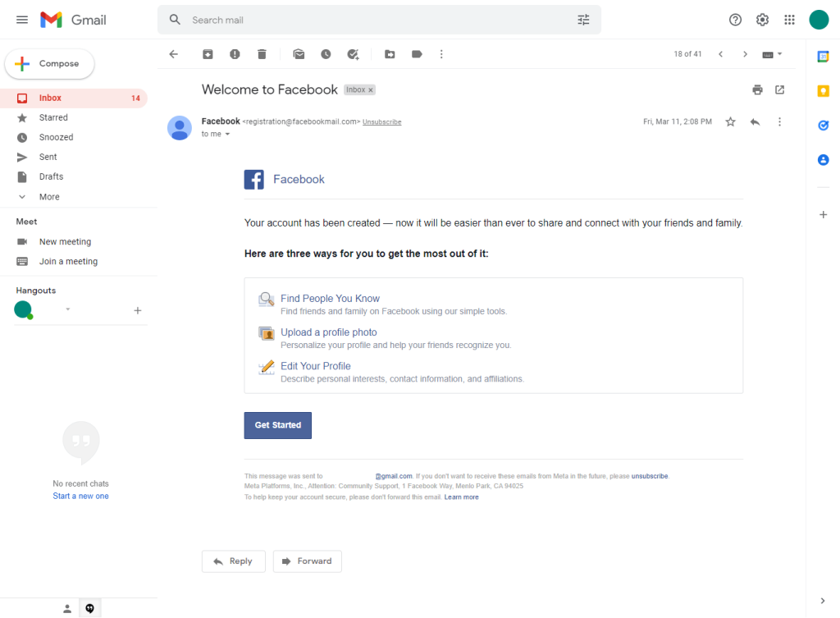The image size is (840, 618).
Task: Click the Compose button
Action: [x=49, y=63]
